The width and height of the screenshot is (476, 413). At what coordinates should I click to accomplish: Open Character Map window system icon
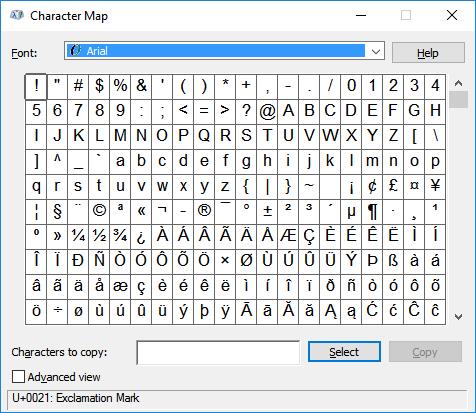(x=17, y=15)
